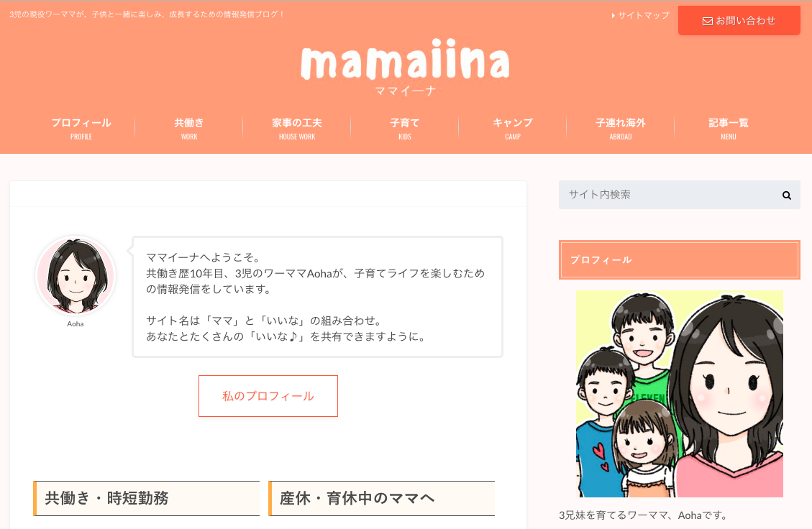Open the プロフィール PROFILE menu item
Image resolution: width=812 pixels, height=529 pixels.
coord(81,129)
